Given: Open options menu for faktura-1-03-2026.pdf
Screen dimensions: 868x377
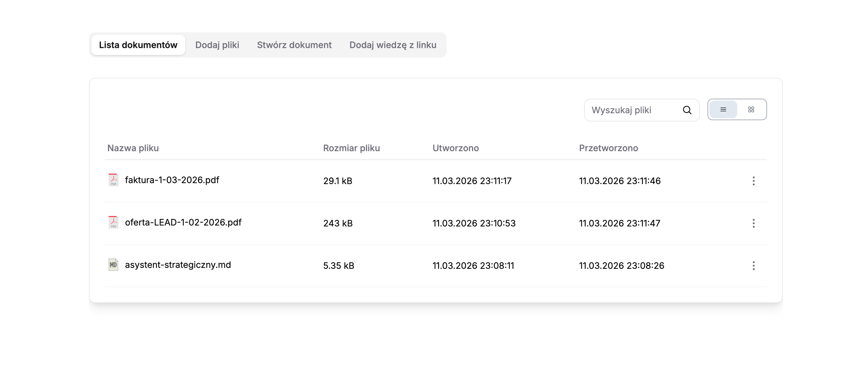Looking at the screenshot, I should click(753, 181).
